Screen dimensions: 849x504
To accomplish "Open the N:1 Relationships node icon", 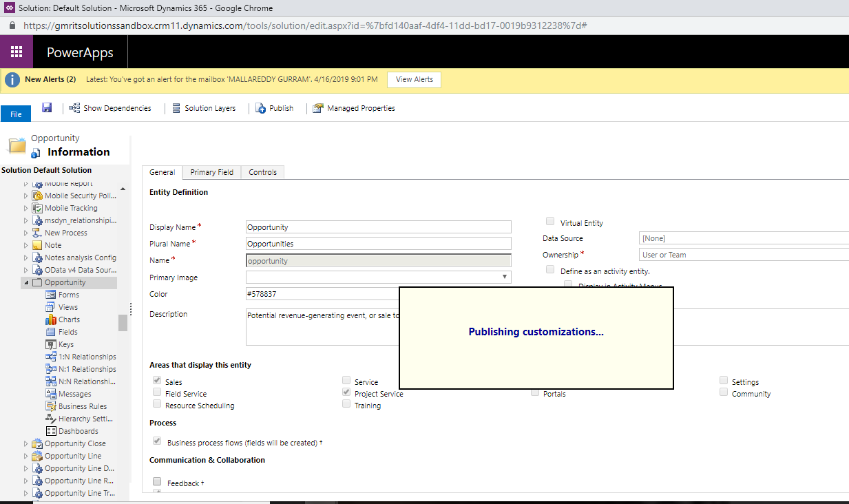I will tap(51, 369).
